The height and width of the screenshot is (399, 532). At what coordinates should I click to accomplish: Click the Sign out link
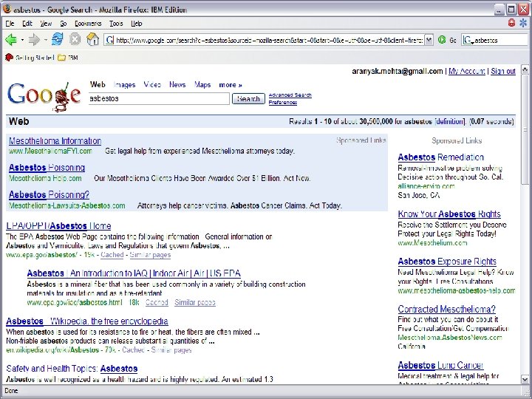pyautogui.click(x=503, y=71)
